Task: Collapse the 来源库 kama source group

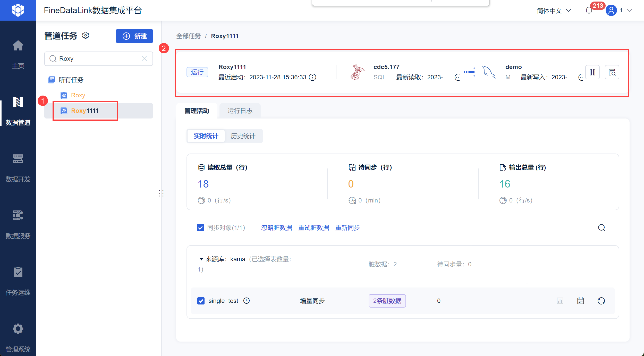Action: (201, 259)
